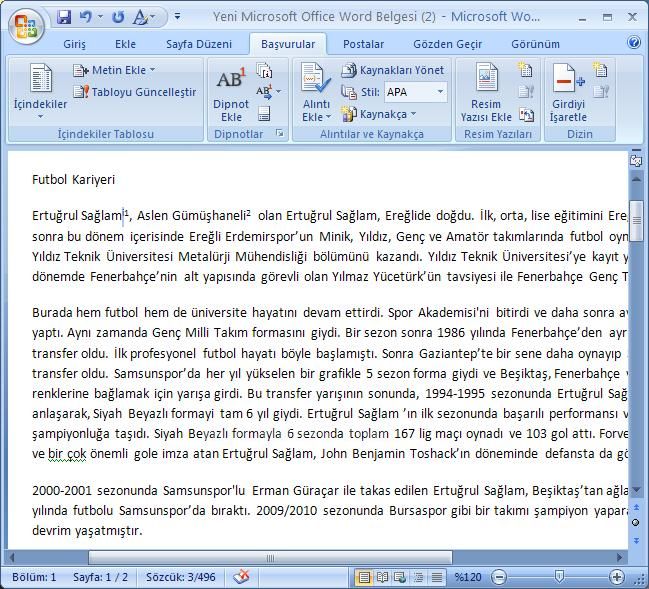Insert index icon in Dizin group
The image size is (649, 589).
pyautogui.click(x=600, y=70)
